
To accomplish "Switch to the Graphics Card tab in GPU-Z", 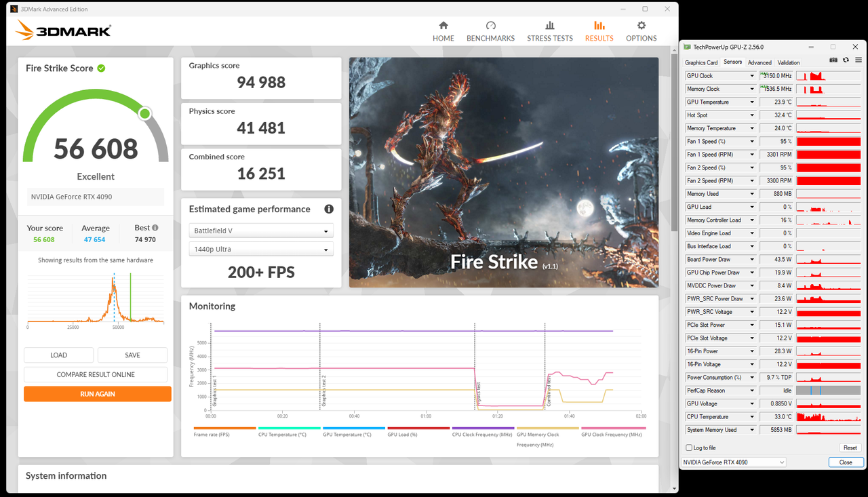I will [701, 62].
